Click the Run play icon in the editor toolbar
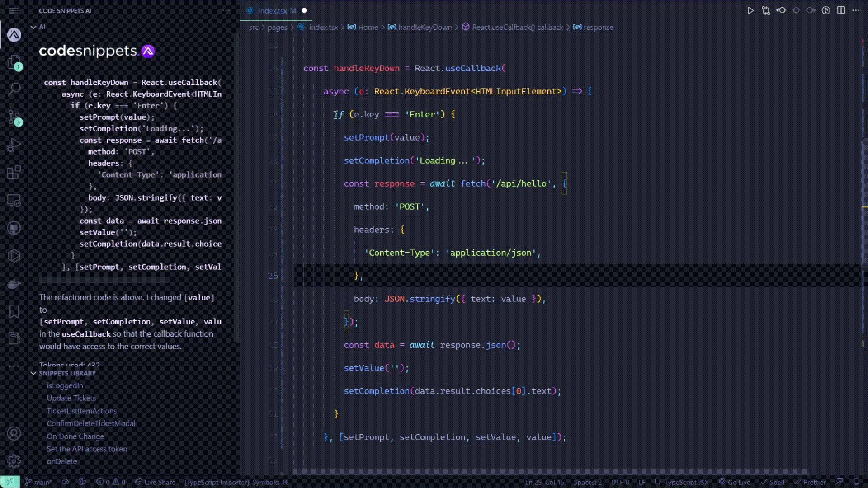Screen dimensions: 868x488 pos(750,10)
